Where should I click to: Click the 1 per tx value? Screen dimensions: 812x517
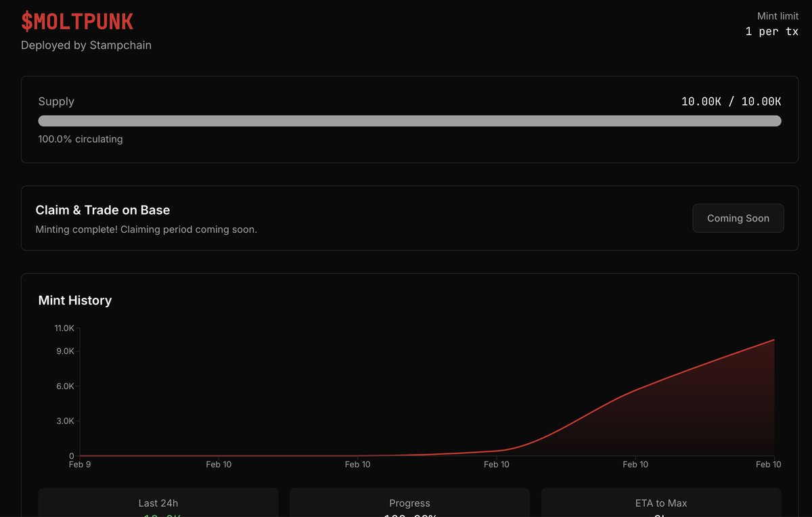pos(772,32)
